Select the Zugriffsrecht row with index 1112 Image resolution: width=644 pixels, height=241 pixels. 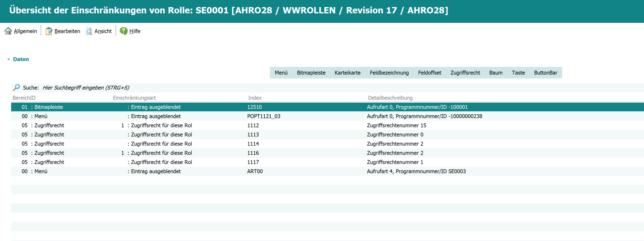(x=327, y=125)
